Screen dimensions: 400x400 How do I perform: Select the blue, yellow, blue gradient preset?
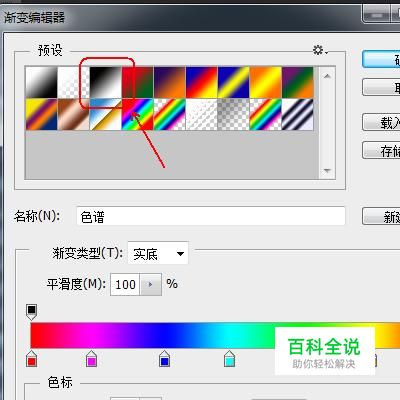234,82
